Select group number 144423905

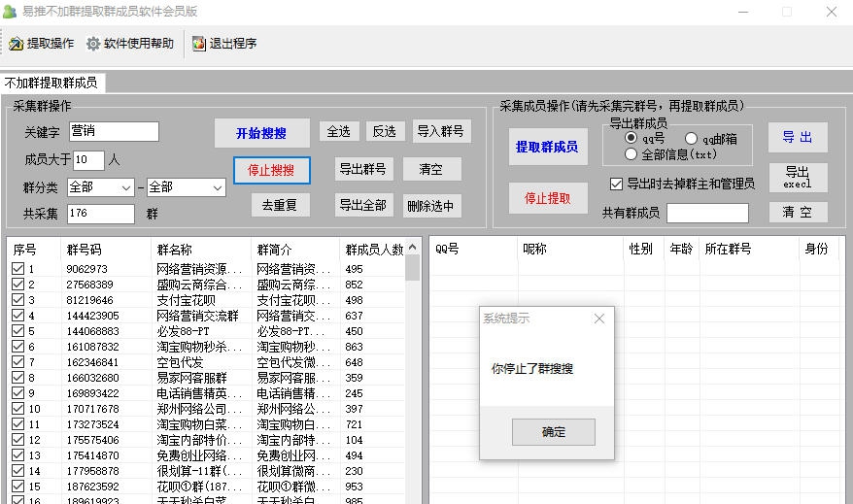point(92,316)
